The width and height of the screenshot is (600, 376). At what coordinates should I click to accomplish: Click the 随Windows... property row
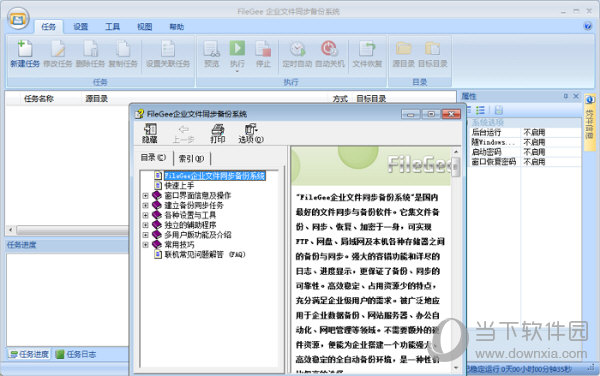pyautogui.click(x=525, y=142)
